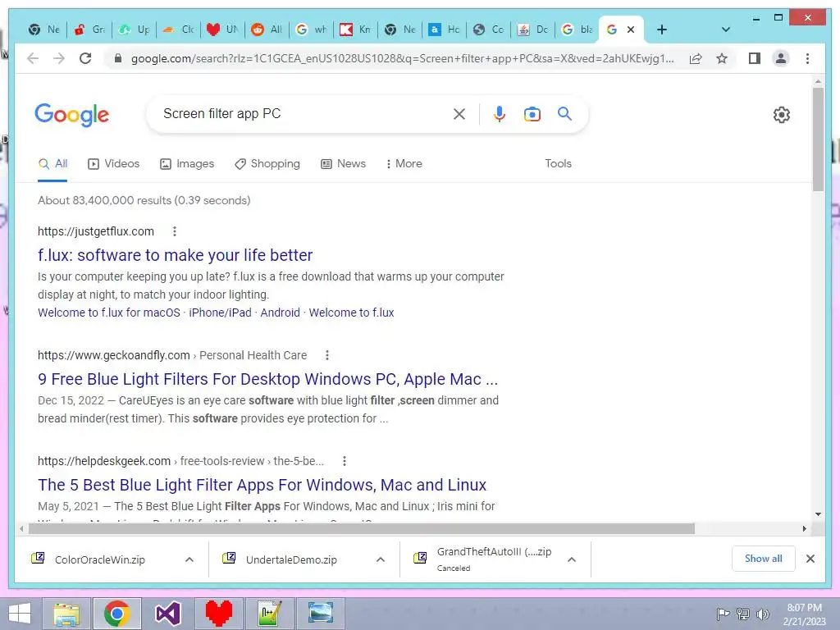Image resolution: width=840 pixels, height=630 pixels.
Task: Clear the search box with the X
Action: 459,113
